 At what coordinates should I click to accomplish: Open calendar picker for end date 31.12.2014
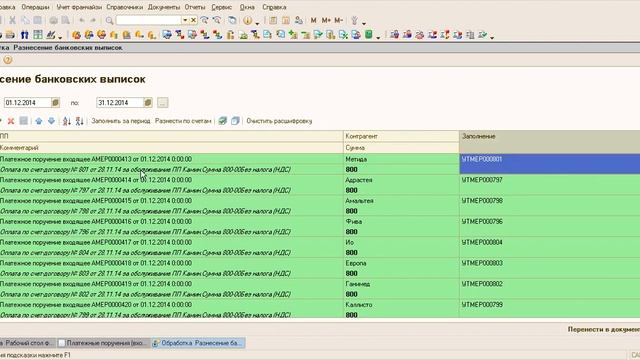(148, 102)
